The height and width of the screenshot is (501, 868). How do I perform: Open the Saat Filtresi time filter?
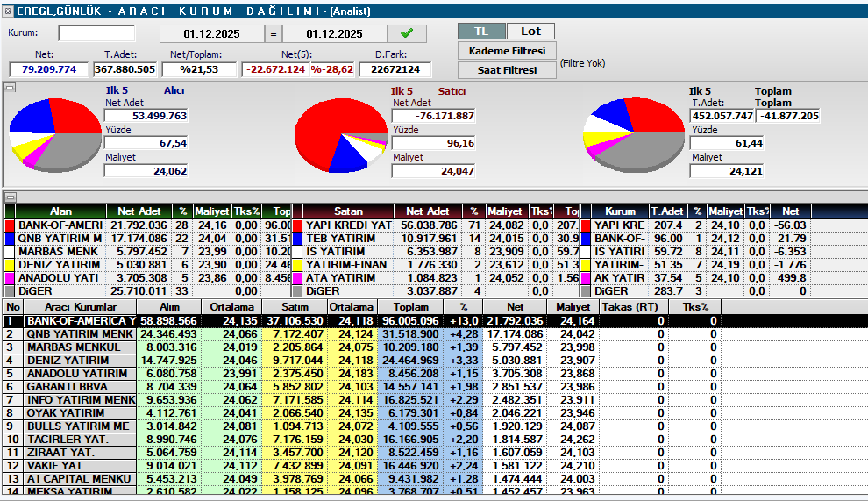pos(507,70)
